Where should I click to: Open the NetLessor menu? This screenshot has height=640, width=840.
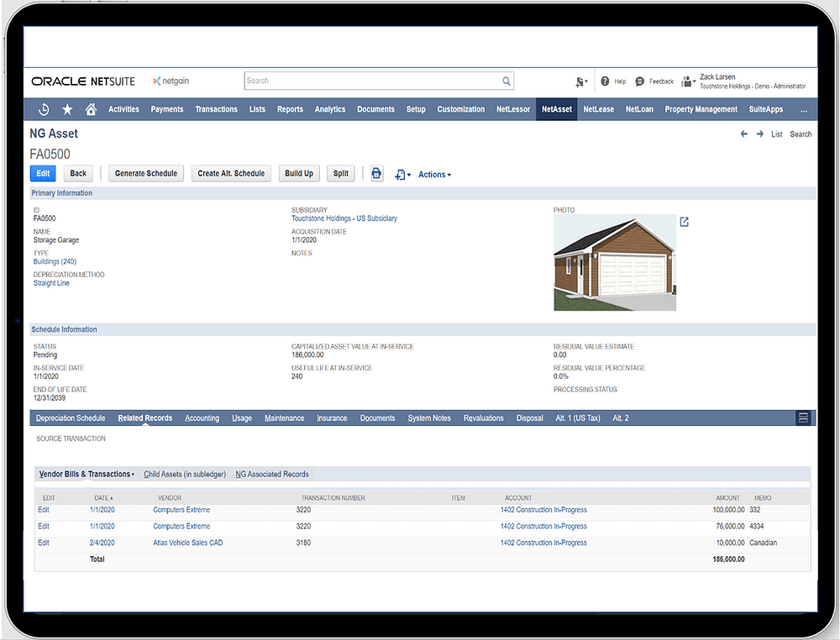coord(513,109)
